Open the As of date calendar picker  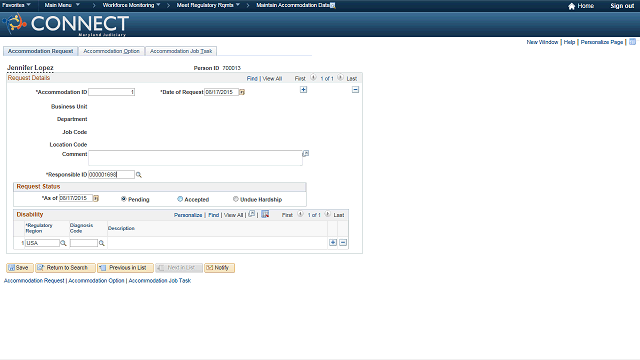(x=96, y=198)
